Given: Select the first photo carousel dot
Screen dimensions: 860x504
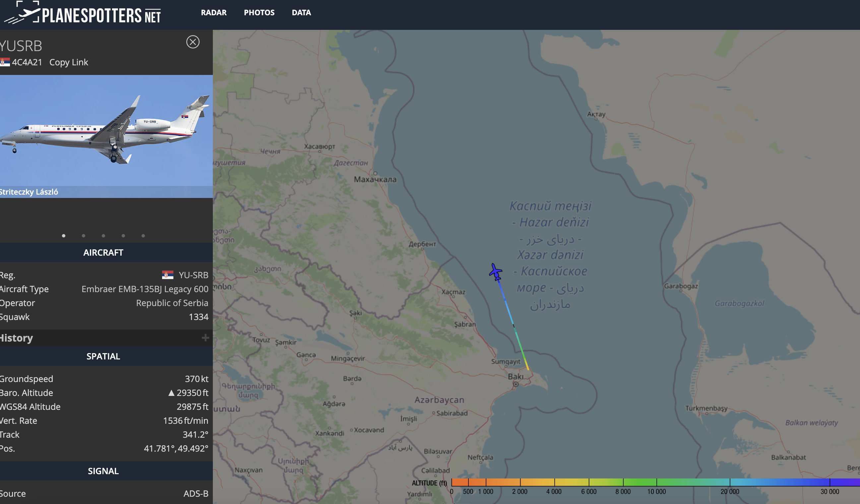Looking at the screenshot, I should [63, 236].
